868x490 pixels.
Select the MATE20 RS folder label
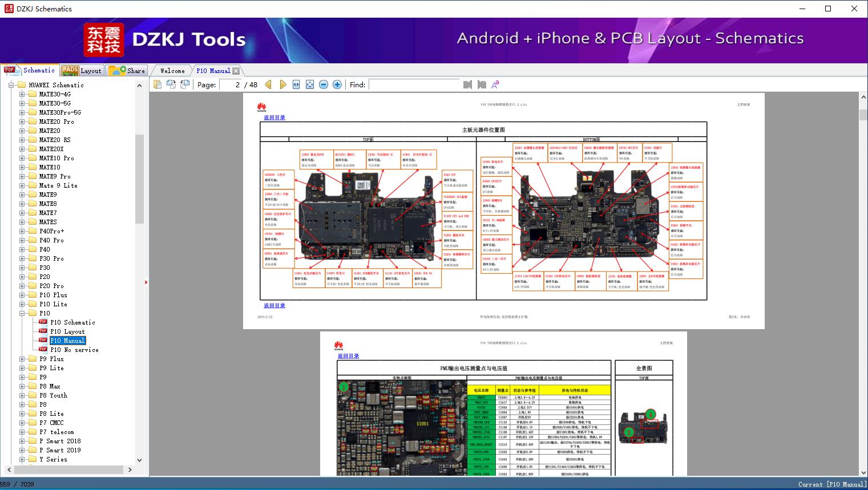pos(55,140)
